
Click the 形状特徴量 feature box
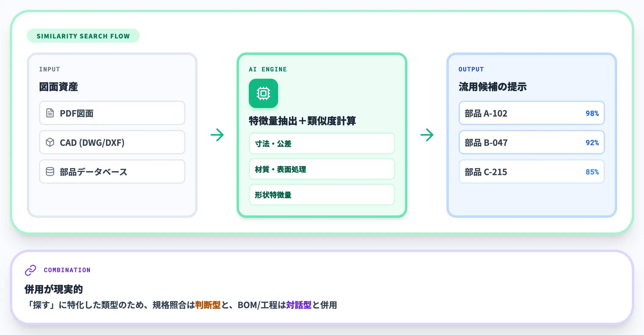(322, 195)
